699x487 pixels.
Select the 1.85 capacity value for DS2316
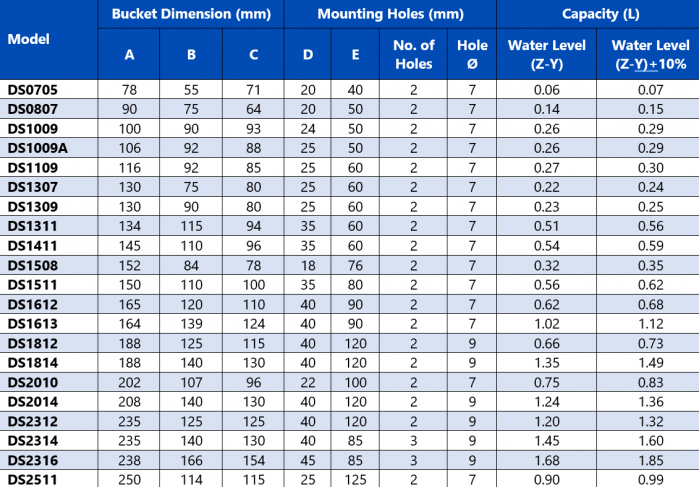click(649, 460)
